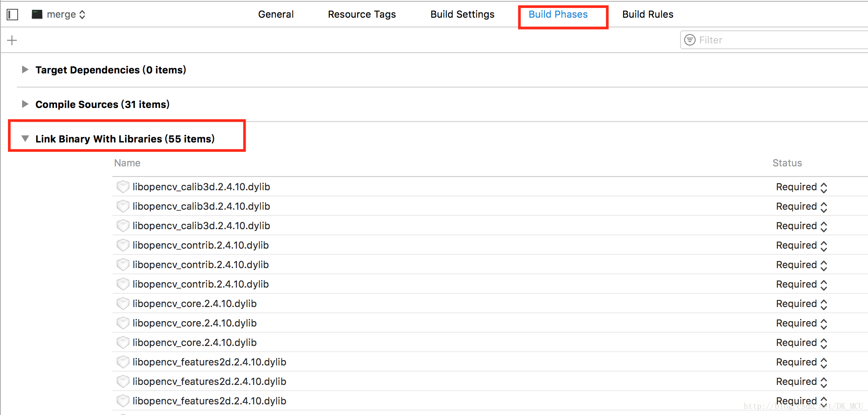The width and height of the screenshot is (868, 415).
Task: Click the Link Binary With Libraries (55 items) heading
Action: click(x=125, y=139)
